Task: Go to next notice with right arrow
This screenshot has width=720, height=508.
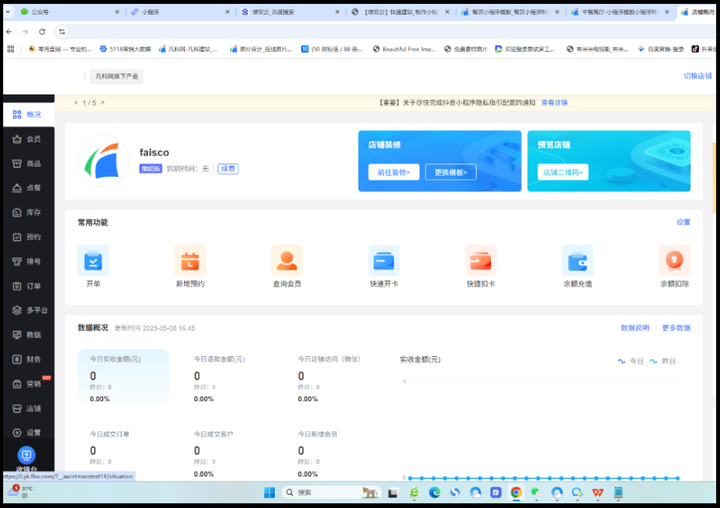Action: pos(101,102)
